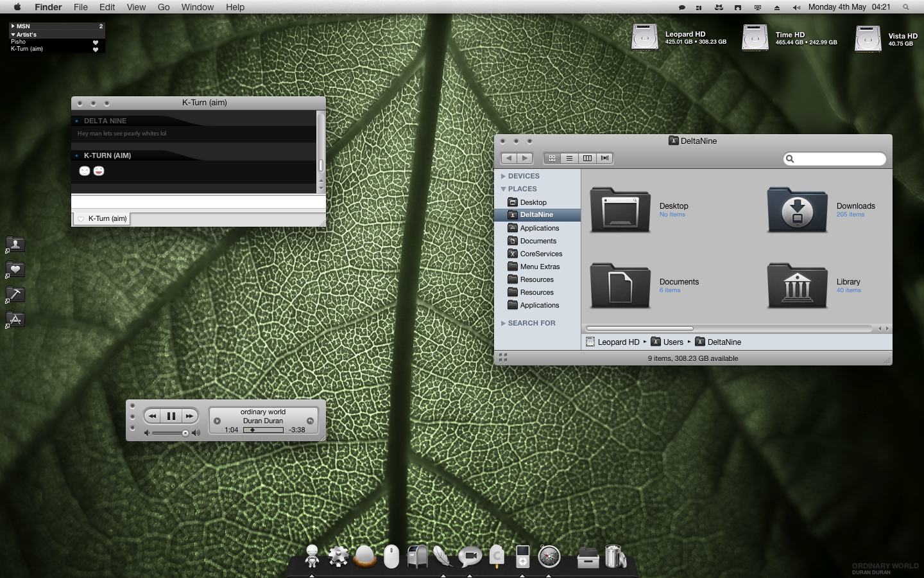This screenshot has height=578, width=924.
Task: Launch the popsicle app in dock
Action: point(497,556)
